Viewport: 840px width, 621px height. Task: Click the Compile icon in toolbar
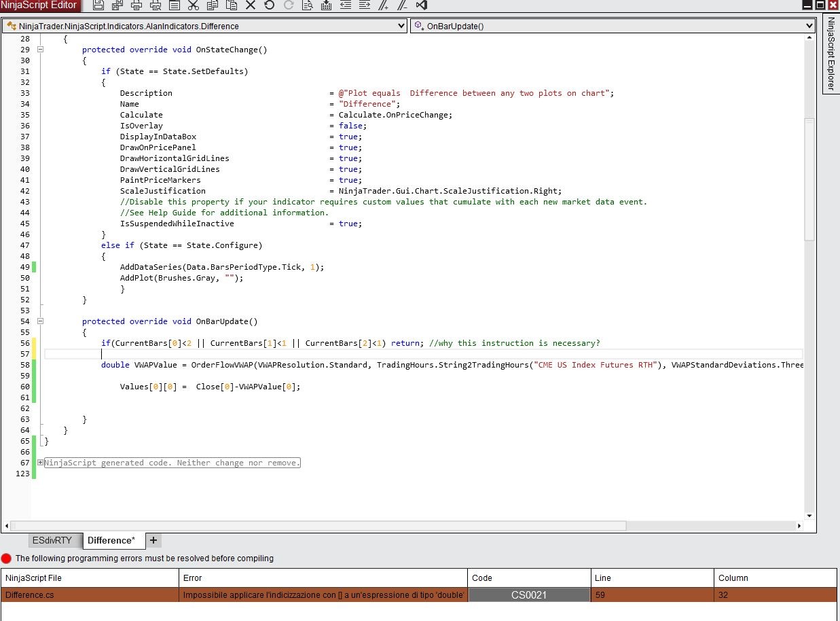(327, 5)
